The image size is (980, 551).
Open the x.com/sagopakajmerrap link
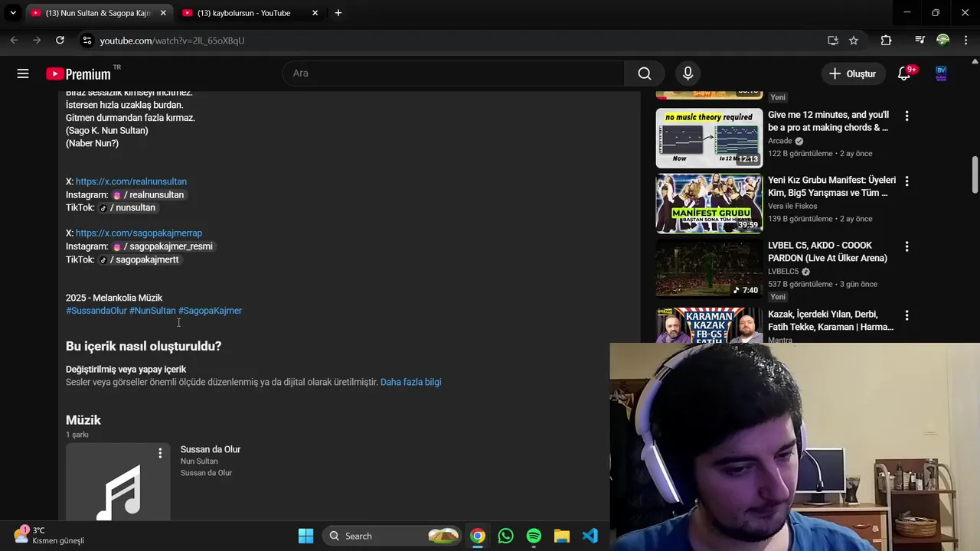pos(139,233)
